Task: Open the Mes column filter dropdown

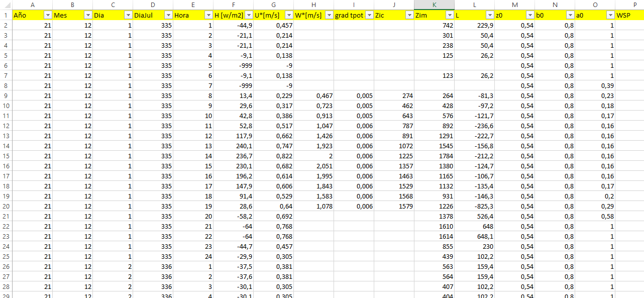Action: 88,15
